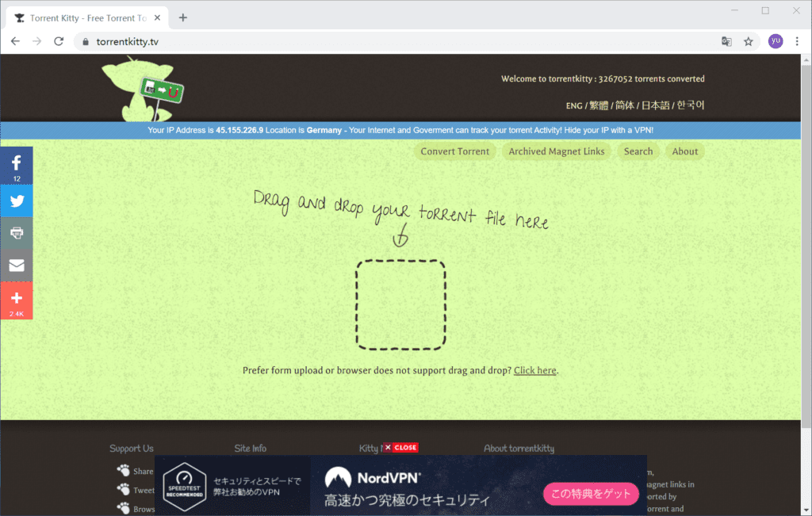
Task: Click the email share envelope icon
Action: coord(16,266)
